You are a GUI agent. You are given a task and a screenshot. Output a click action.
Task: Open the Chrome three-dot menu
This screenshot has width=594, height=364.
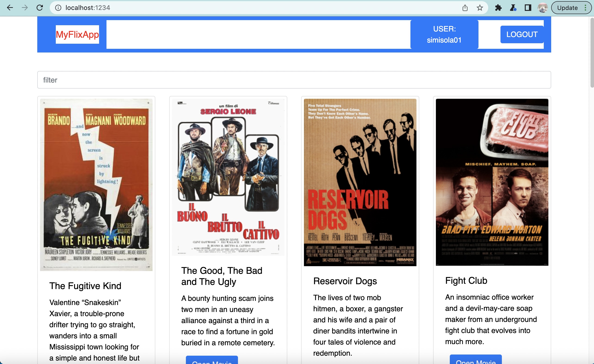pyautogui.click(x=585, y=8)
